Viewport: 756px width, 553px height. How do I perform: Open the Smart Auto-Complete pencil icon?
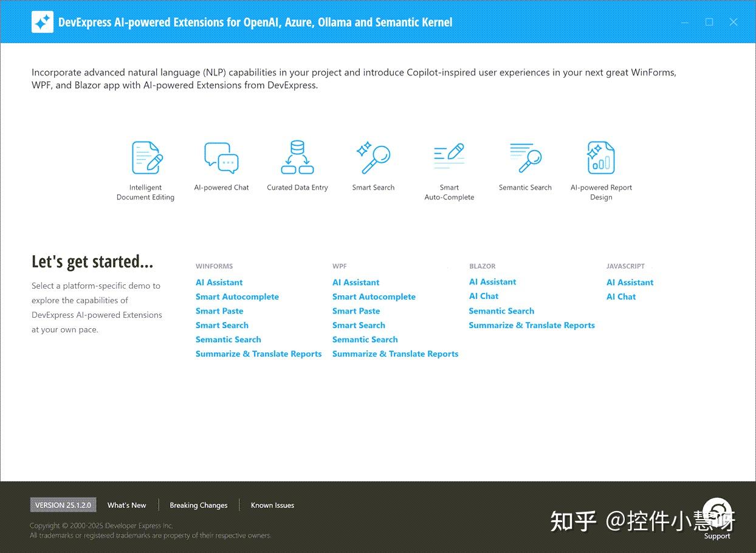[x=449, y=157]
